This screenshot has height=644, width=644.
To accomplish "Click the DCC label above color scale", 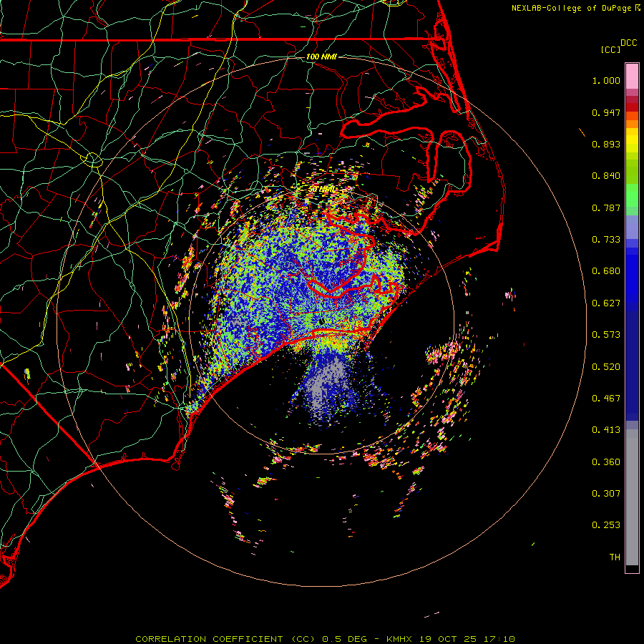I will (x=628, y=43).
